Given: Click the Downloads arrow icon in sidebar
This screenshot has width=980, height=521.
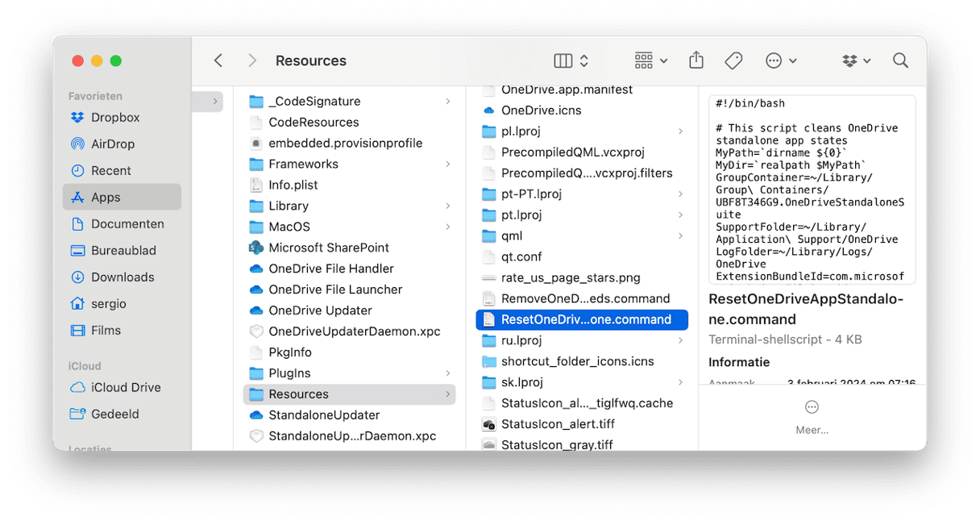Looking at the screenshot, I should [77, 277].
